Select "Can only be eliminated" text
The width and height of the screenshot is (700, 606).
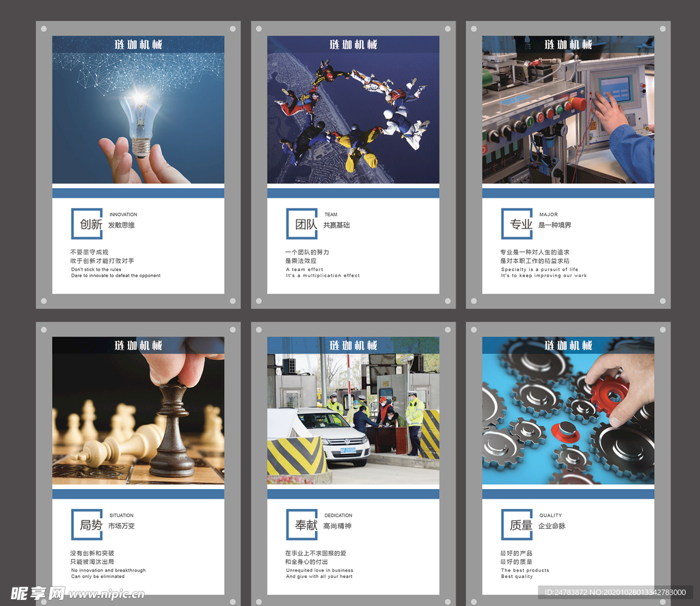(98, 577)
